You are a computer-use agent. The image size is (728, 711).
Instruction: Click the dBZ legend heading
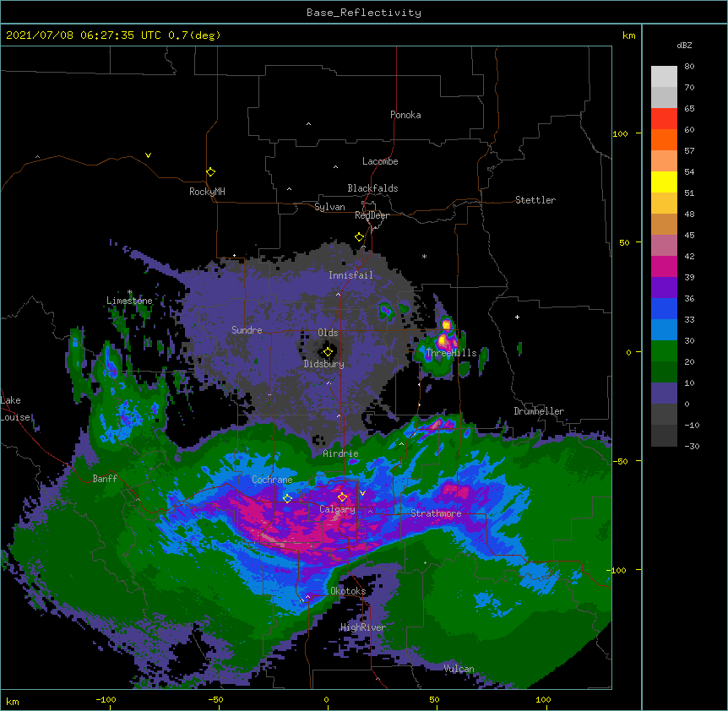click(684, 45)
